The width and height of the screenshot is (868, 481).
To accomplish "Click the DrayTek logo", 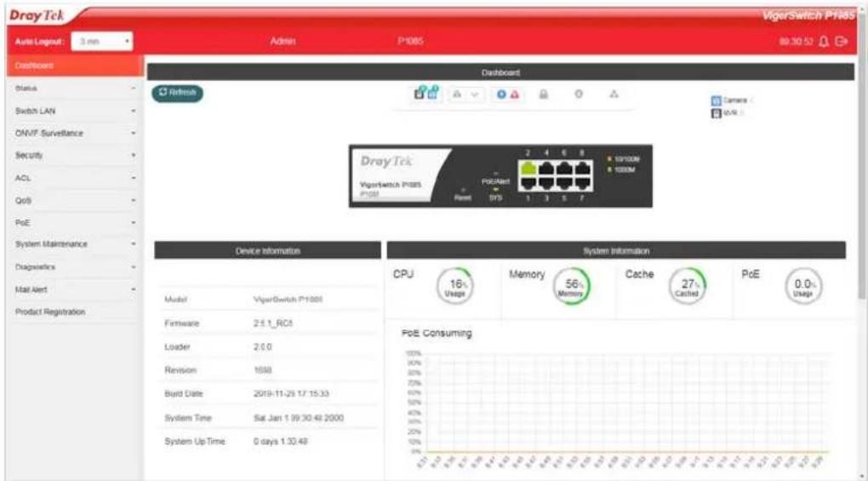I will 37,15.
